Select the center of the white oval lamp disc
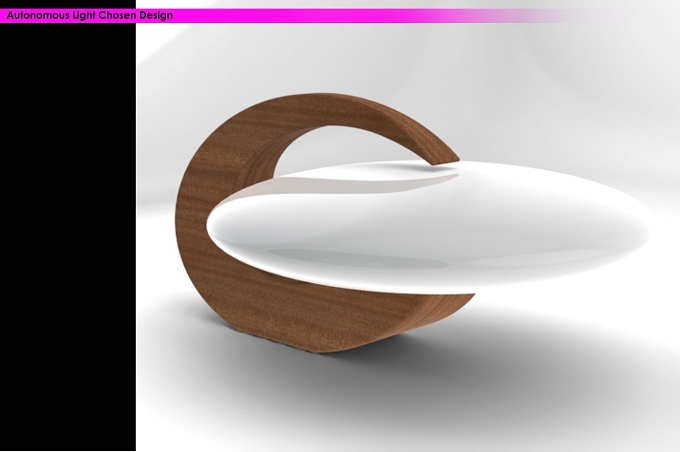680x452 pixels. (429, 226)
